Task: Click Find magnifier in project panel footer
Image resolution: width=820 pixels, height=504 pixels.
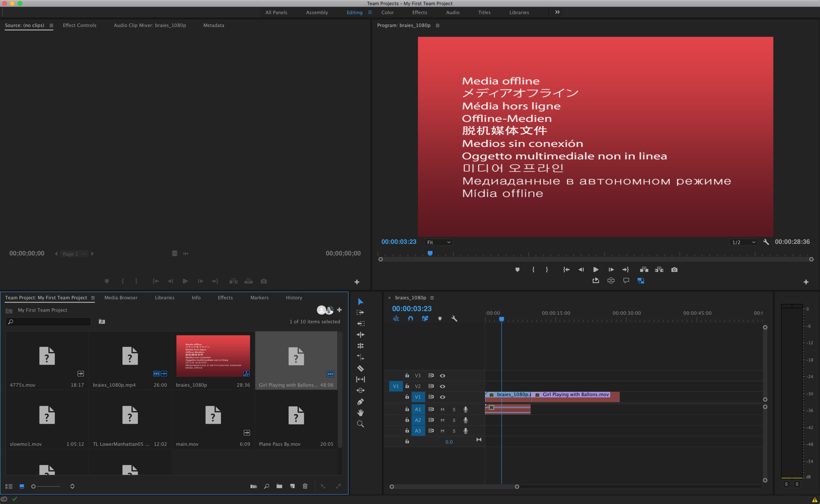Action: tap(266, 486)
